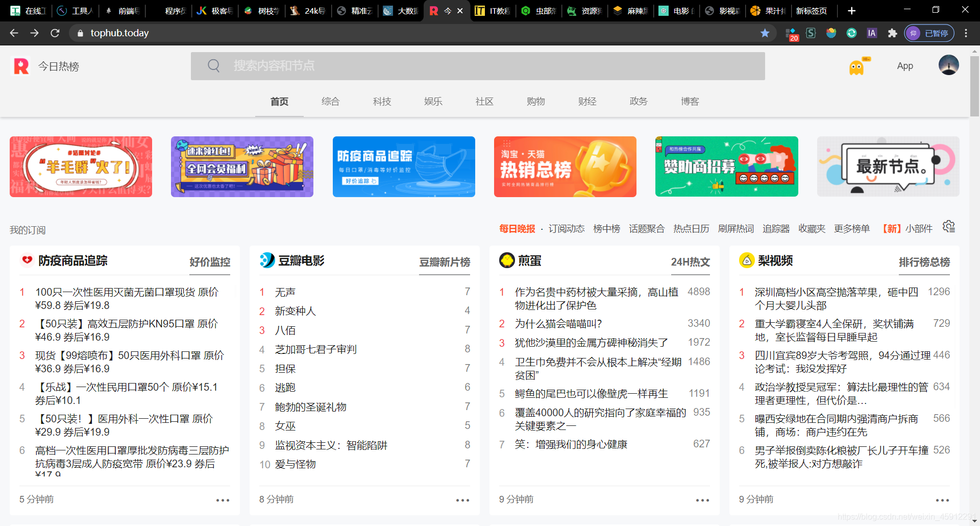Click the IA extension icon
This screenshot has width=980, height=526.
pyautogui.click(x=872, y=33)
